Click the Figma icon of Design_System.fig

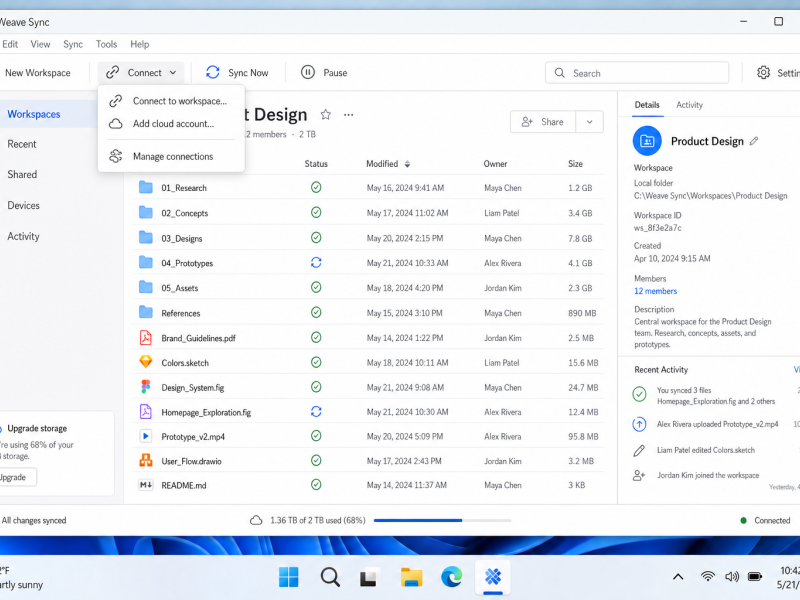pos(146,387)
